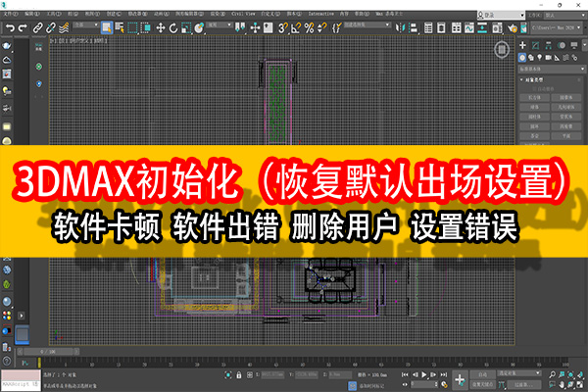Click Bind to Space Warp icon
Viewport: 588px width, 392px height.
point(64,27)
